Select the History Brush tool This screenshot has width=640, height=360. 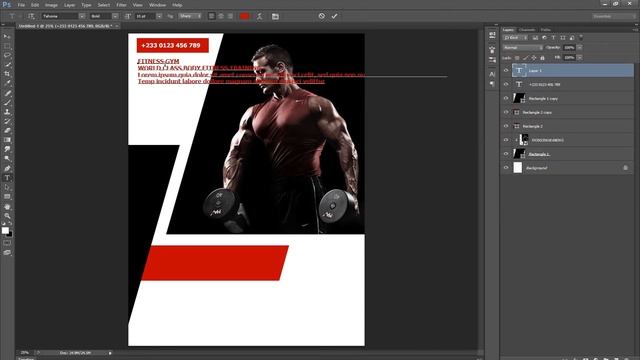pyautogui.click(x=7, y=121)
